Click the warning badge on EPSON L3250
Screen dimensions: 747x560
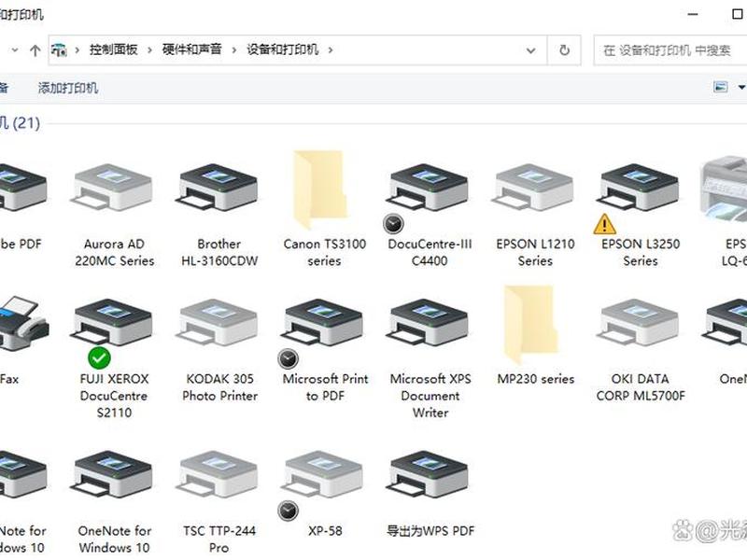tap(604, 224)
